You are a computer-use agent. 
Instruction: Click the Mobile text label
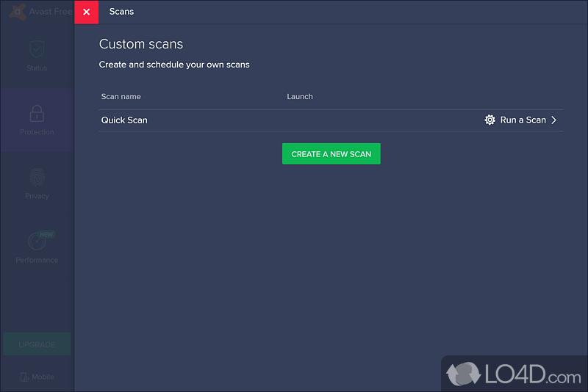click(43, 377)
